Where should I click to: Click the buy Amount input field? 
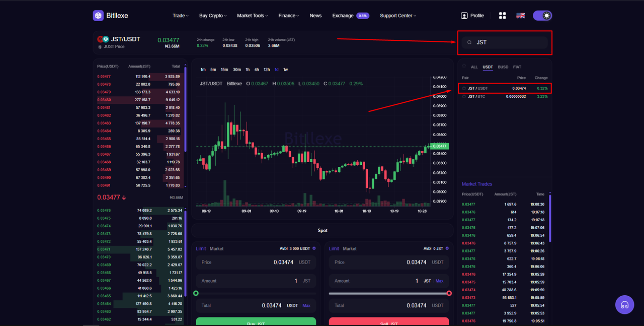click(x=256, y=281)
